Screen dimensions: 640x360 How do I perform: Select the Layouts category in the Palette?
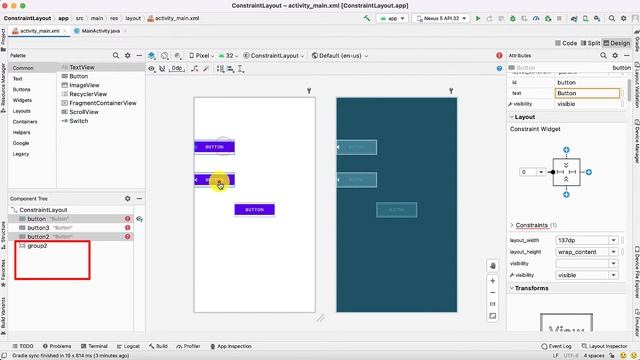[22, 111]
